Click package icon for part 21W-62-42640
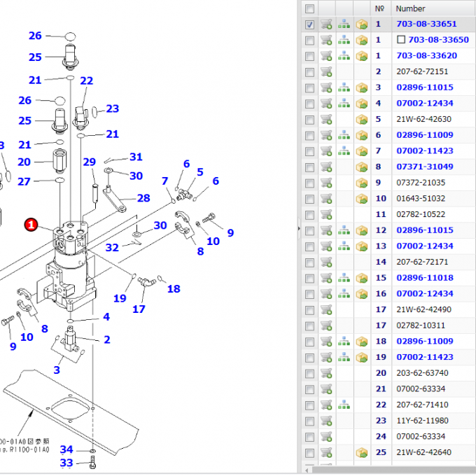The height and width of the screenshot is (476, 476). pos(362,452)
